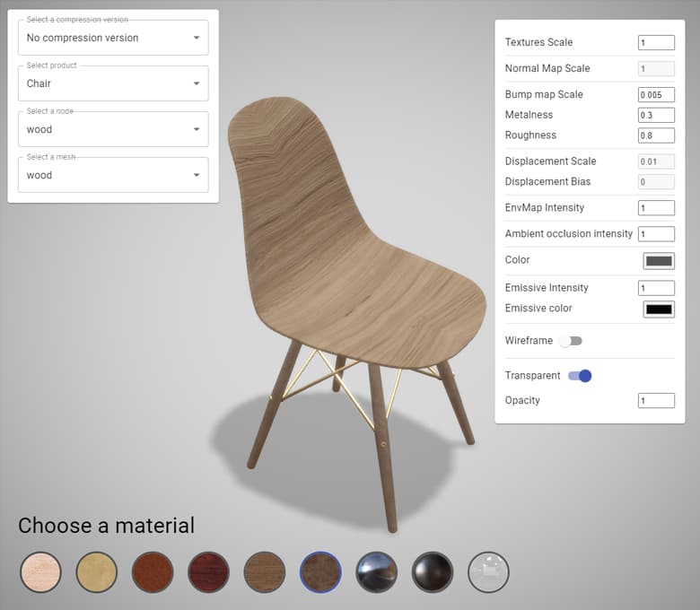Select the blue-outlined active wood material swatch

[320, 572]
